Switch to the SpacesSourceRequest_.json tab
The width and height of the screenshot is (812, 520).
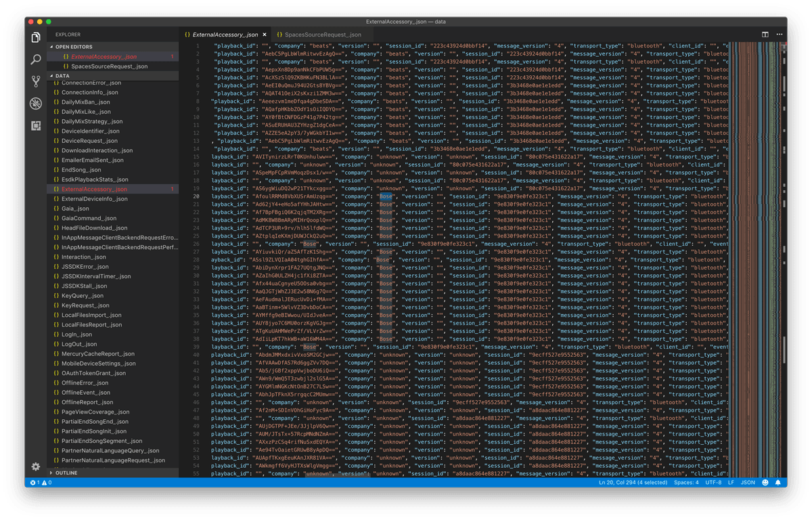pyautogui.click(x=323, y=35)
